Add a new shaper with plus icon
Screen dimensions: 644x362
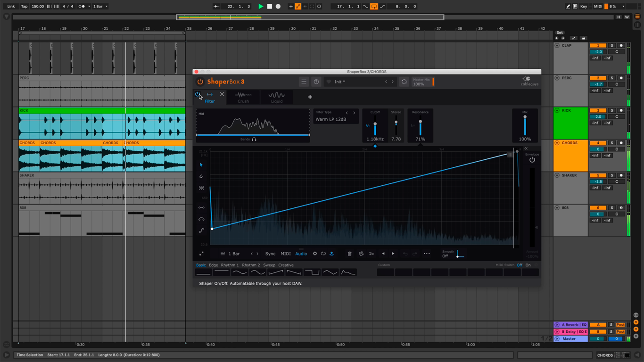coord(310,97)
